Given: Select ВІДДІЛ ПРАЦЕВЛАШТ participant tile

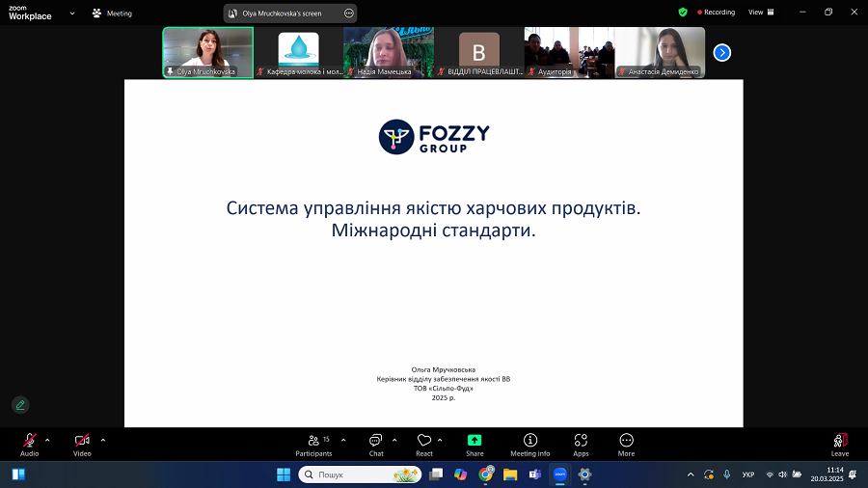Looking at the screenshot, I should (x=478, y=53).
